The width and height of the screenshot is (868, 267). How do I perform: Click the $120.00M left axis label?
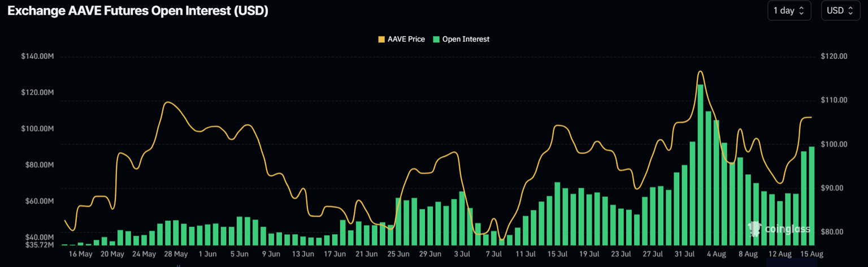tap(37, 92)
